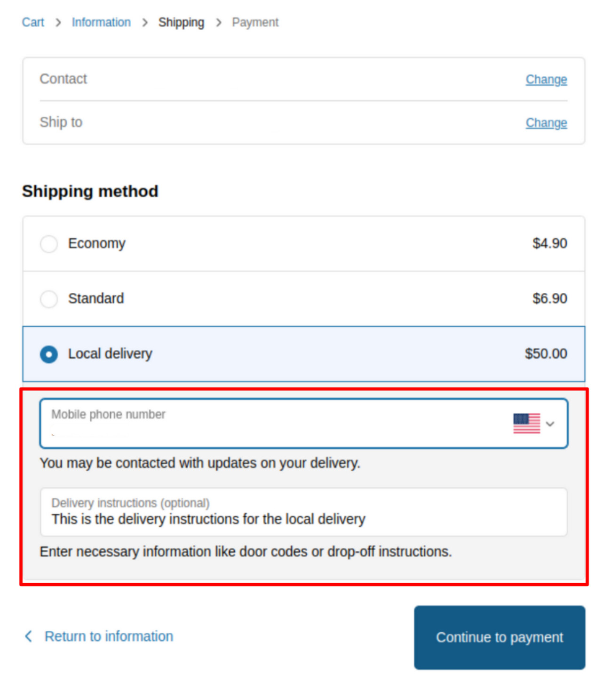Change the Ship to address

(546, 123)
